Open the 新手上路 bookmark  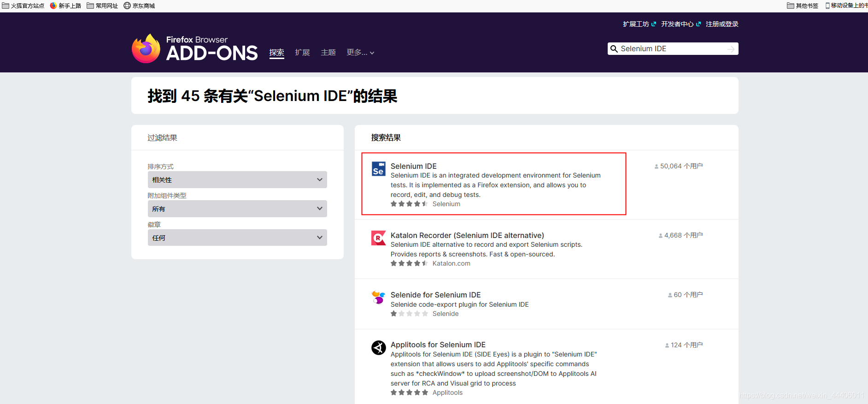[x=65, y=6]
